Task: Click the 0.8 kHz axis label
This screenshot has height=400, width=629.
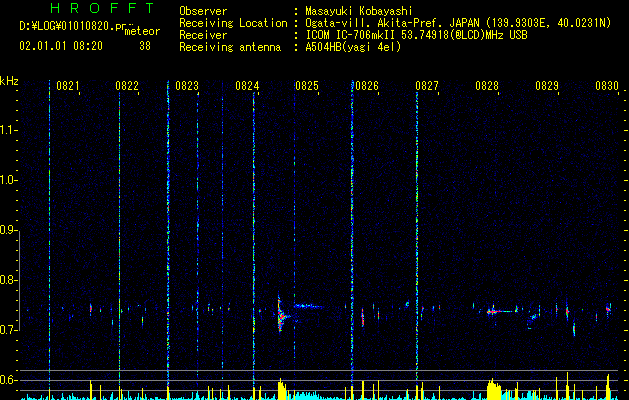Action: pos(7,280)
